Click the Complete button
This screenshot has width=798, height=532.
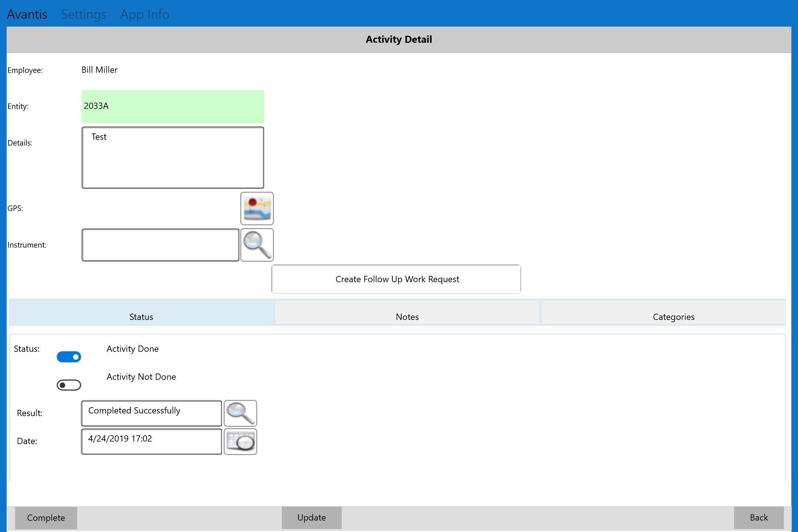point(46,517)
